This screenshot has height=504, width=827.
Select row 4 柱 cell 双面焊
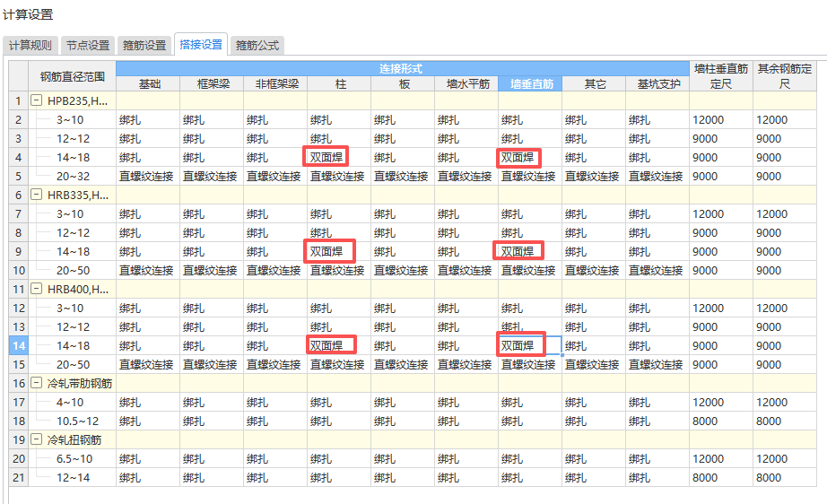click(x=340, y=157)
